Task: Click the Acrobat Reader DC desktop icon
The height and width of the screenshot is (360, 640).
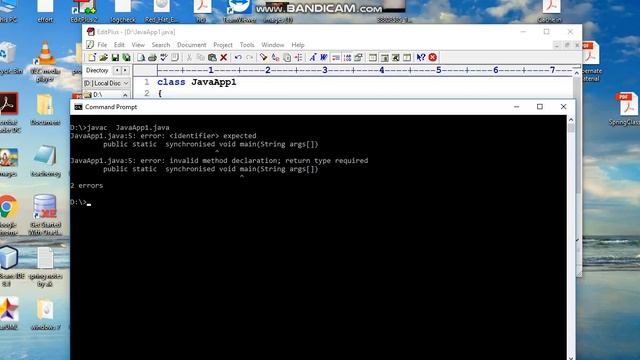Action: pyautogui.click(x=9, y=113)
